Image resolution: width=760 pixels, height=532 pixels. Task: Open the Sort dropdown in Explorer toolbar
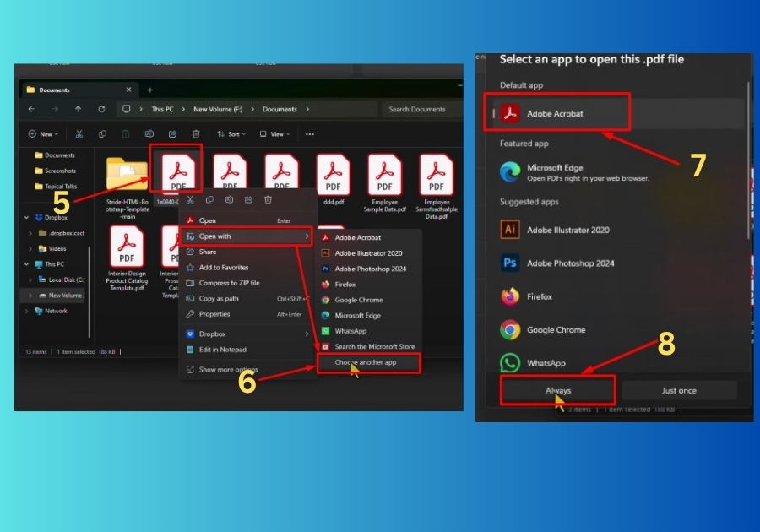[x=231, y=134]
